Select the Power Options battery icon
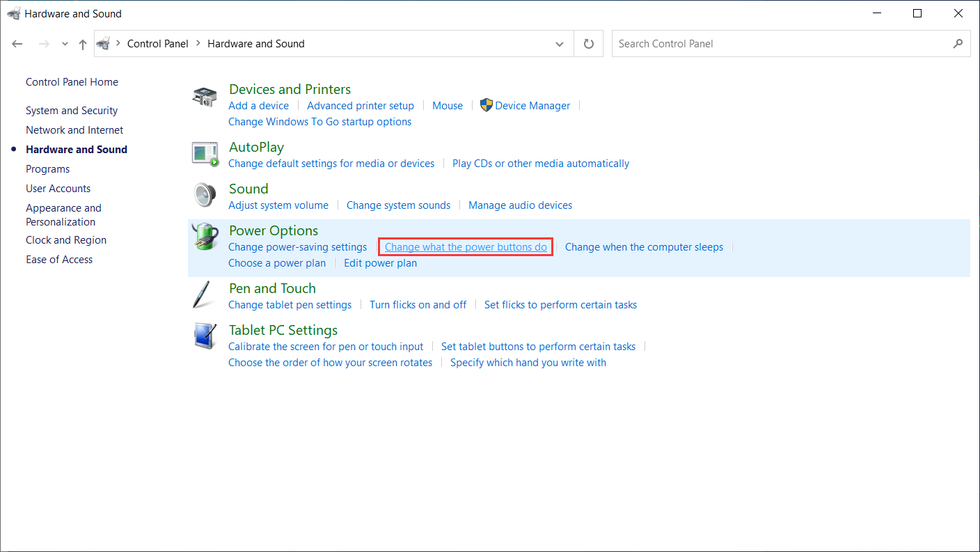The image size is (980, 552). coord(205,238)
